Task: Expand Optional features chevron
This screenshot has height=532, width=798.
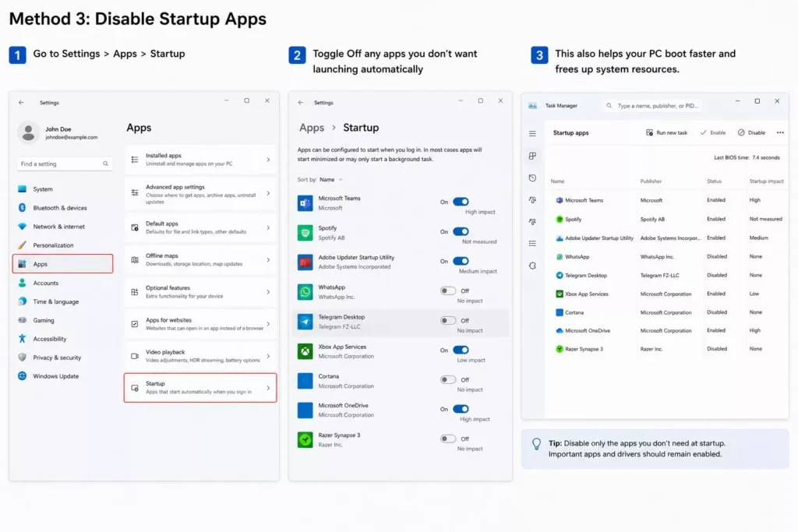Action: [268, 292]
